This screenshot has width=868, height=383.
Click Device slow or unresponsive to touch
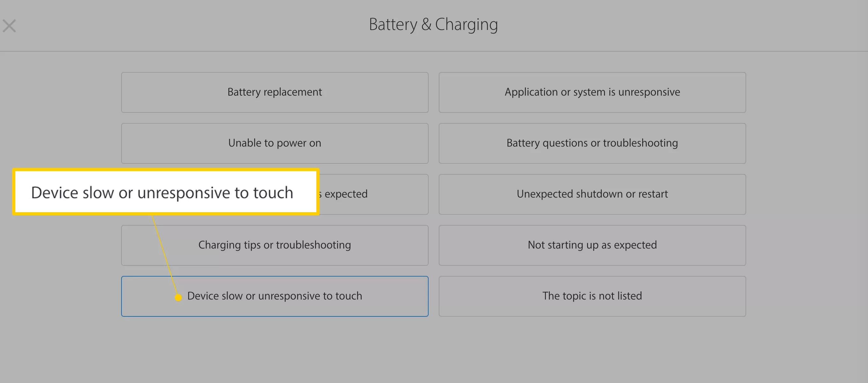click(274, 296)
